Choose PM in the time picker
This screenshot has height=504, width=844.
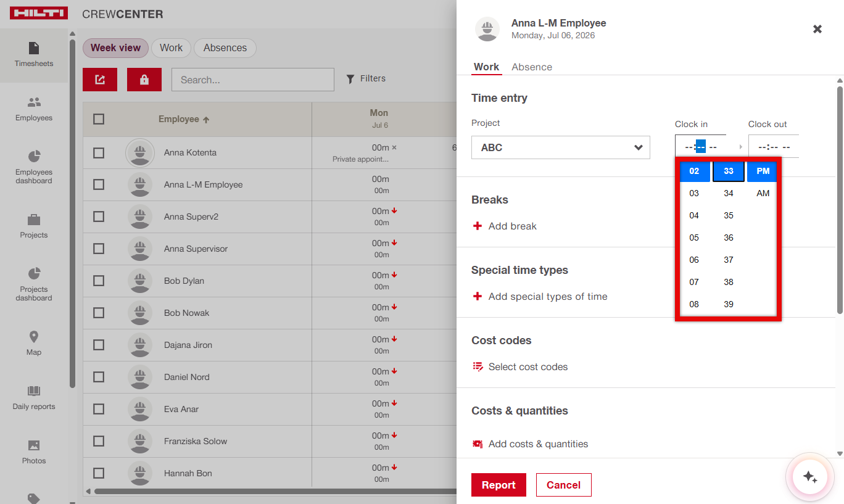(x=763, y=171)
